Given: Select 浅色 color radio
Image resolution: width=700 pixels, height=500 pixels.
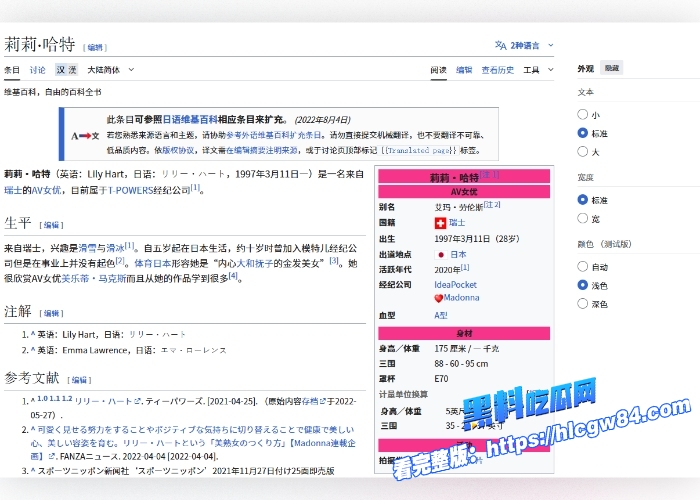Looking at the screenshot, I should (582, 285).
